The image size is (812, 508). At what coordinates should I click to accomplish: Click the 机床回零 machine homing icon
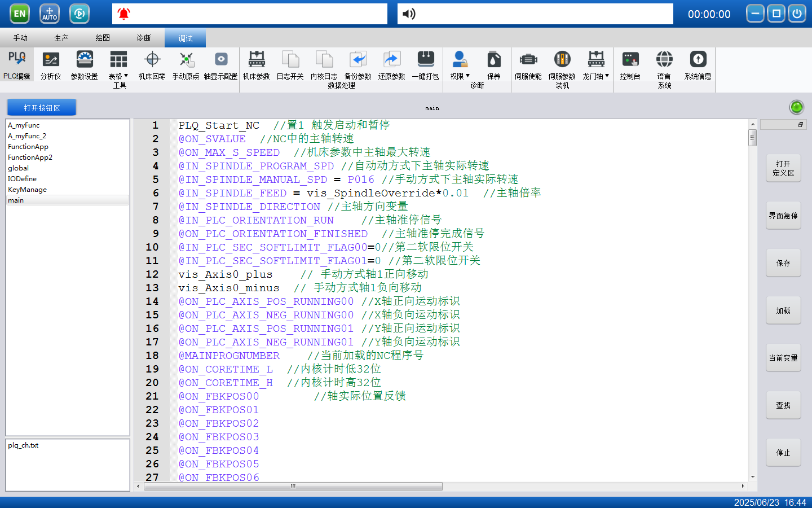[152, 65]
